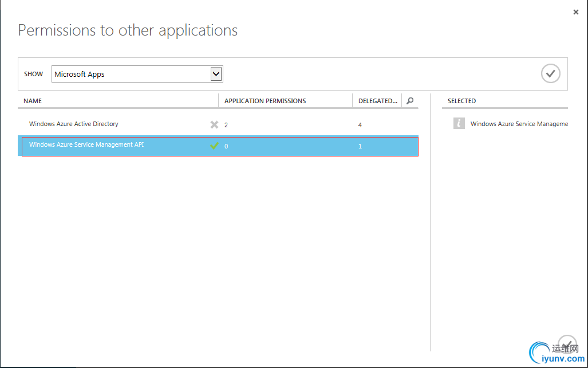
Task: Click the APPLICATION PERMISSIONS column header
Action: point(265,101)
